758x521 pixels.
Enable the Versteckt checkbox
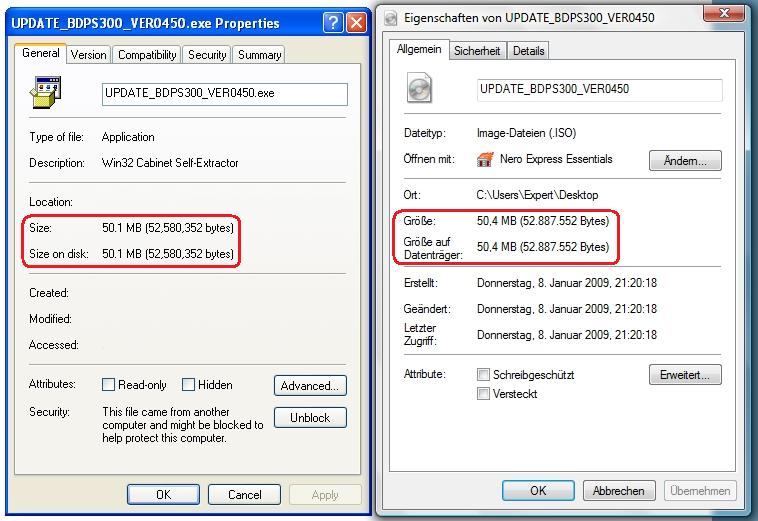point(484,394)
